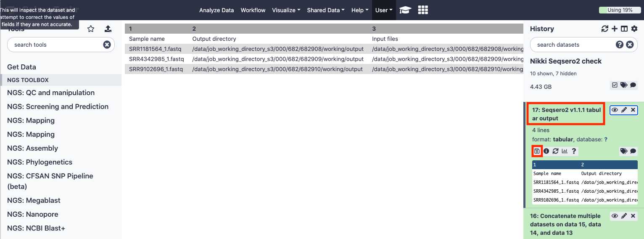
Task: Edit attributes of dataset 17 pencil icon
Action: click(x=624, y=110)
